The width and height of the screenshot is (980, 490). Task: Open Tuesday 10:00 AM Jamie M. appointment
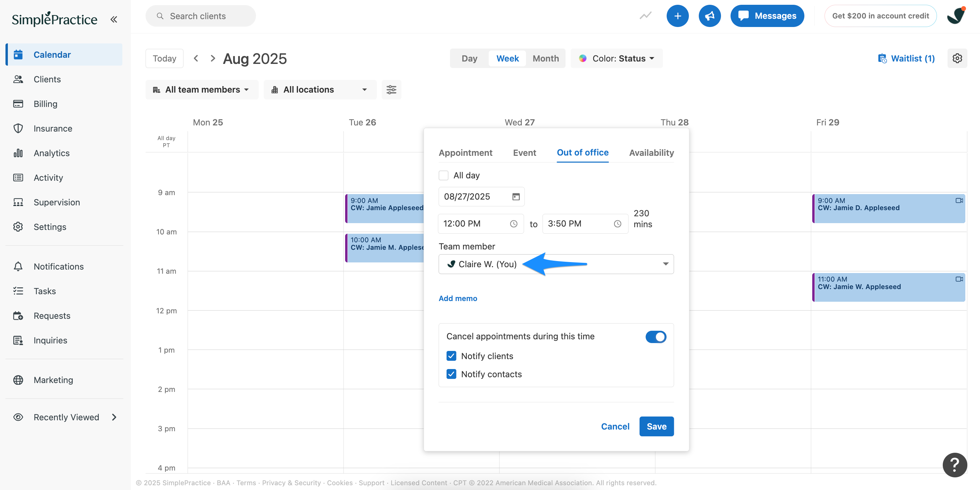click(385, 248)
